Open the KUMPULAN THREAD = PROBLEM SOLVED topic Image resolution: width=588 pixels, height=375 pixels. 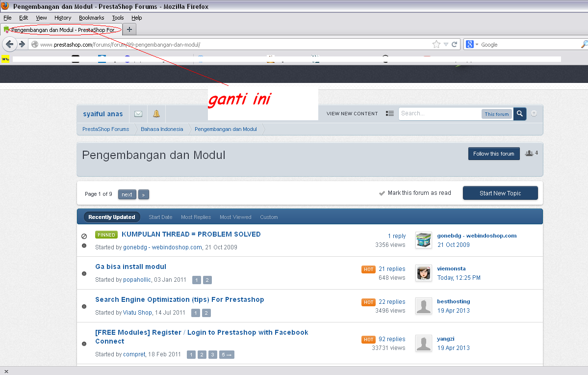pos(191,234)
